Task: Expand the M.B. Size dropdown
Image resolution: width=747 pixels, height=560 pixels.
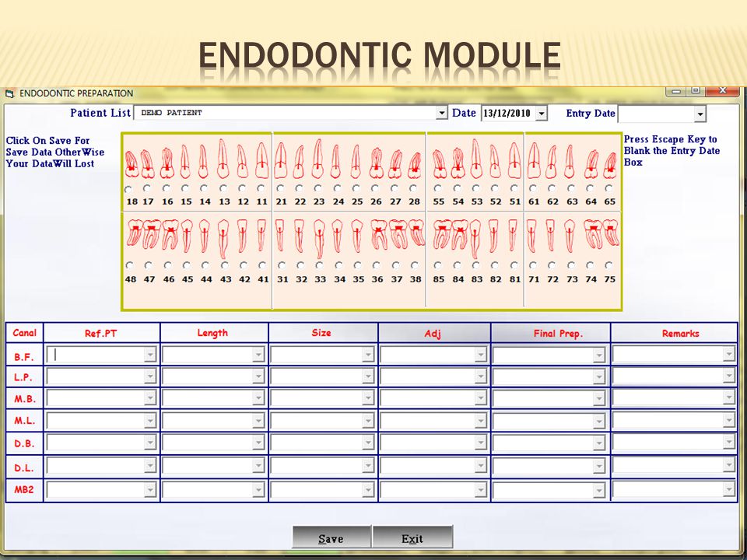Action: 368,398
